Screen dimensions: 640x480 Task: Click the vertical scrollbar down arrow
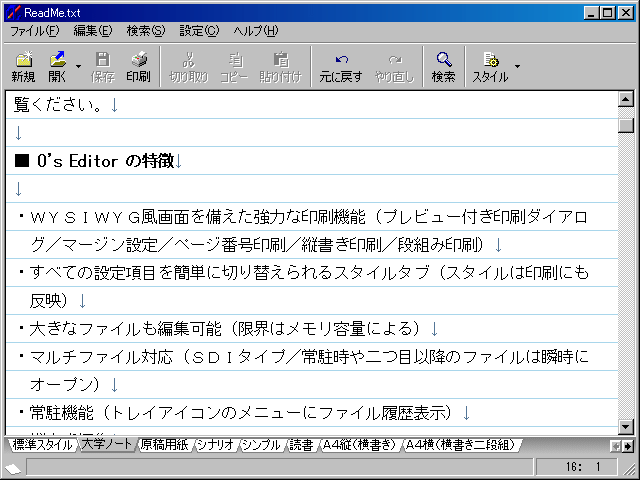[626, 427]
